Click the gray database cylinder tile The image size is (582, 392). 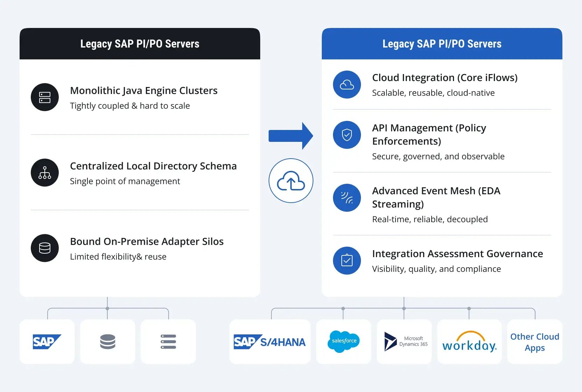[x=108, y=342]
